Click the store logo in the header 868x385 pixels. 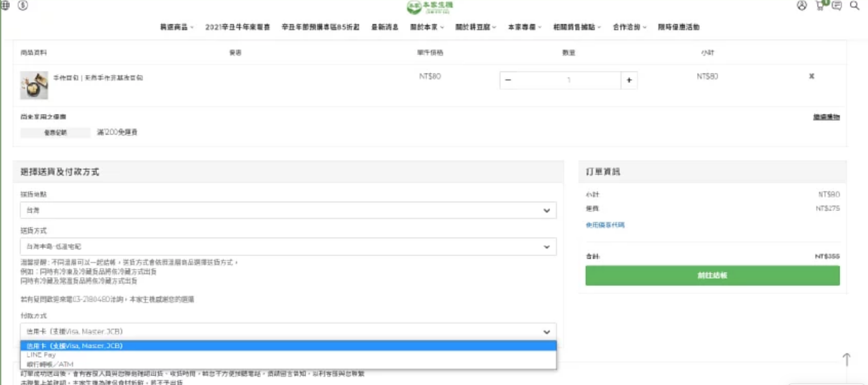click(x=430, y=7)
